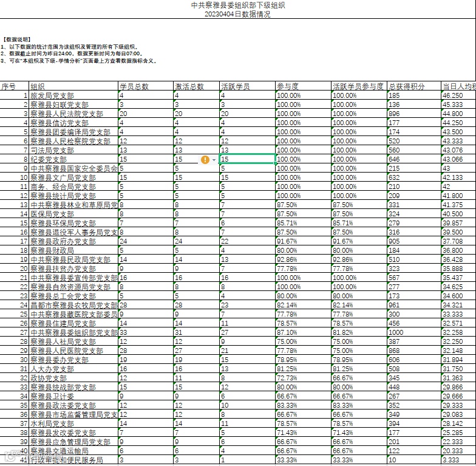Select cell 察雅县团委编译局党支部

(x=73, y=132)
